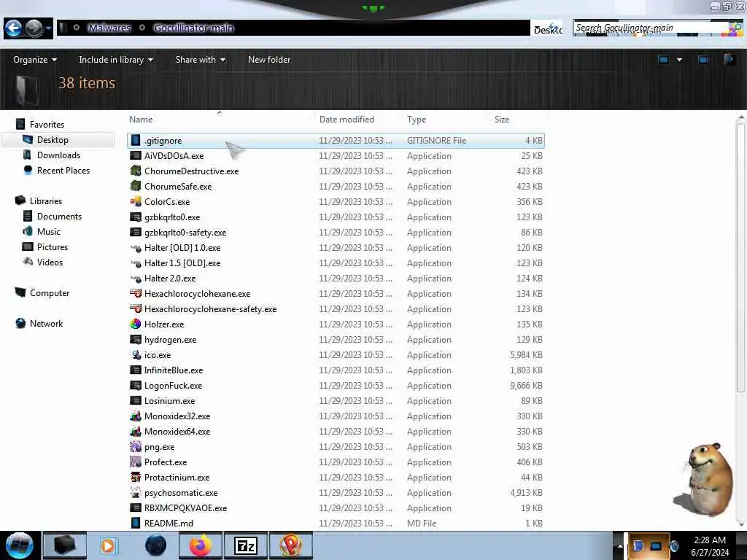Select the hydrogen.exe file icon
The width and height of the screenshot is (747, 560).
pos(136,339)
